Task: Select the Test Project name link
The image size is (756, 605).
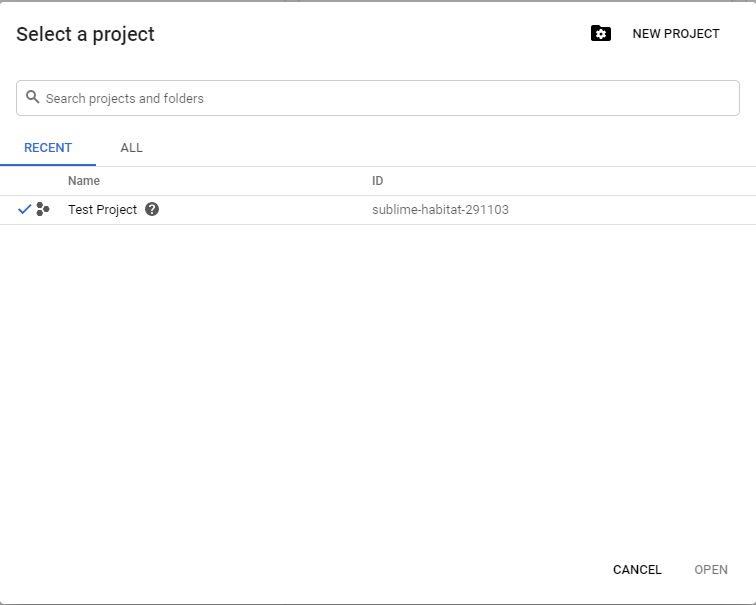Action: coord(102,210)
